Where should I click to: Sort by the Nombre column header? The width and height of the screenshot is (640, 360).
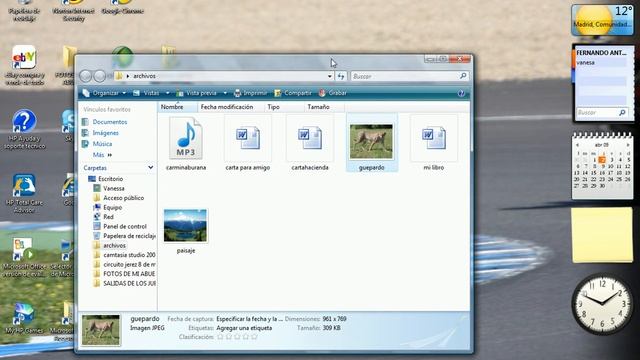(x=178, y=107)
